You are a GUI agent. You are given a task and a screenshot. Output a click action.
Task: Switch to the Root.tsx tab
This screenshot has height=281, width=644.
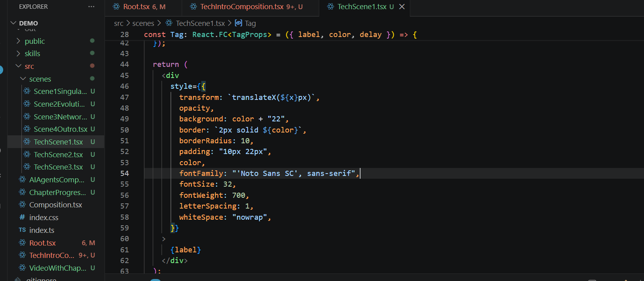click(144, 7)
